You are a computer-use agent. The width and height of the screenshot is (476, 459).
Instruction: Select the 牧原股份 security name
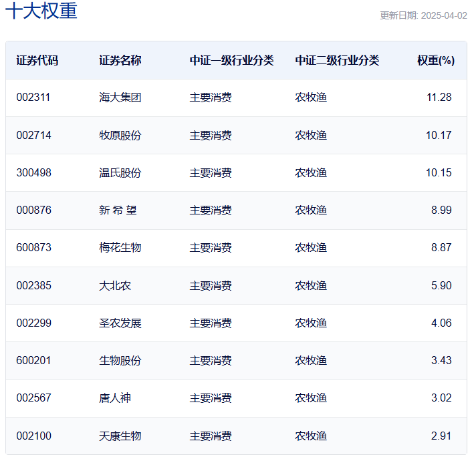point(120,135)
